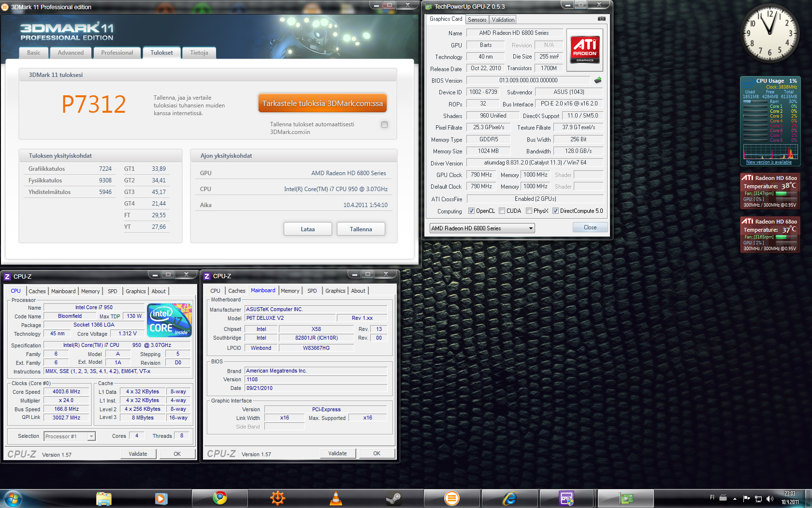Toggle the DirectCompute 5.0 checkbox
Image resolution: width=812 pixels, height=508 pixels.
tap(556, 211)
